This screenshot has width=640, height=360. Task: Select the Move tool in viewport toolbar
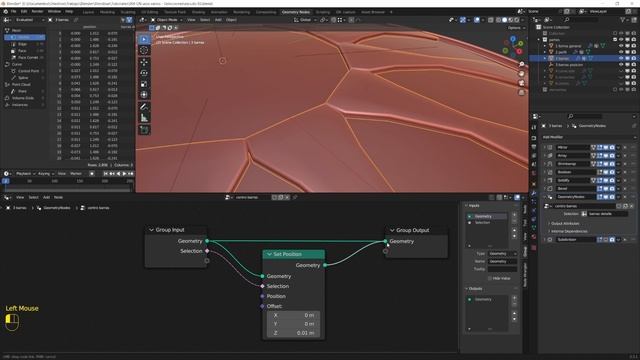coord(144,62)
